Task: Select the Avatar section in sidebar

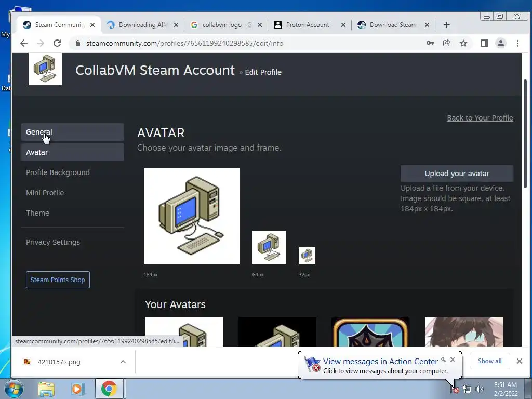Action: coord(72,152)
